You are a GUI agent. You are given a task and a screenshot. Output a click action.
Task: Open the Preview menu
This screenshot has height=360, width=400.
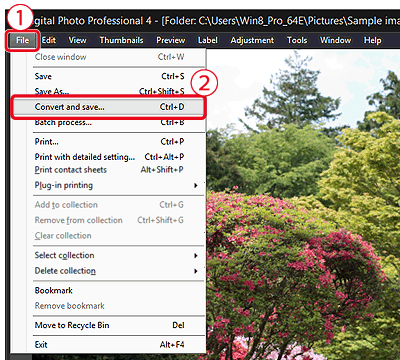coord(171,40)
